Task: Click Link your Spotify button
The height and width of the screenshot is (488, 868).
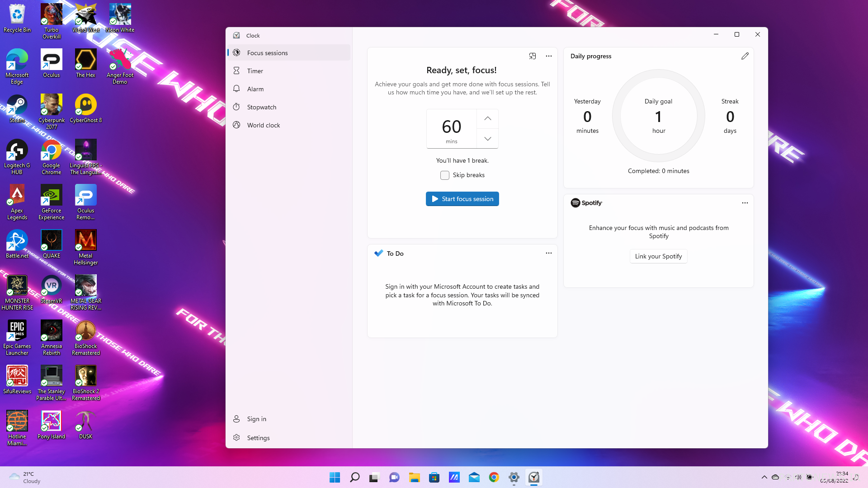Action: [x=658, y=256]
